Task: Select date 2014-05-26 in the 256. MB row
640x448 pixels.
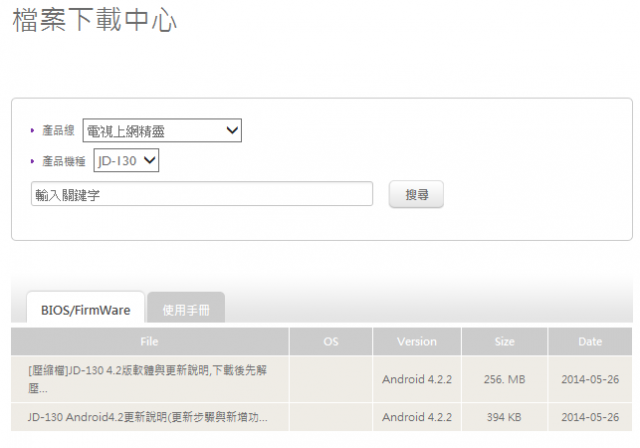Action: [590, 379]
